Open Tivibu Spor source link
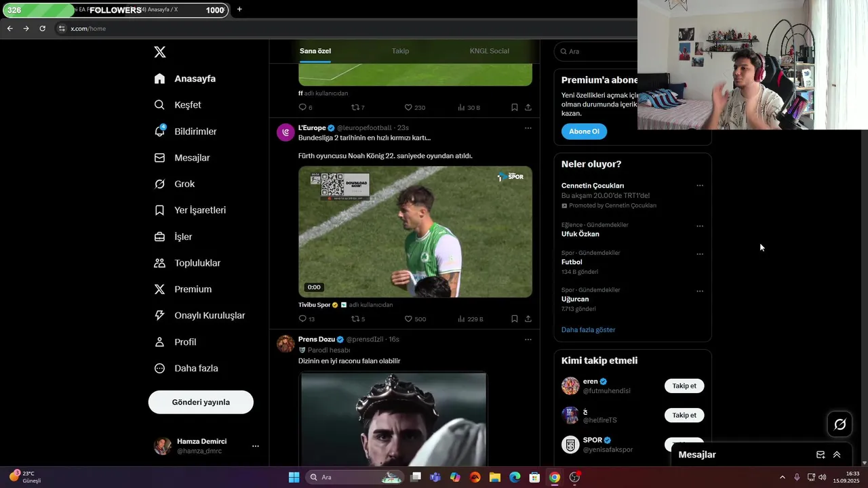868x488 pixels. pos(315,305)
